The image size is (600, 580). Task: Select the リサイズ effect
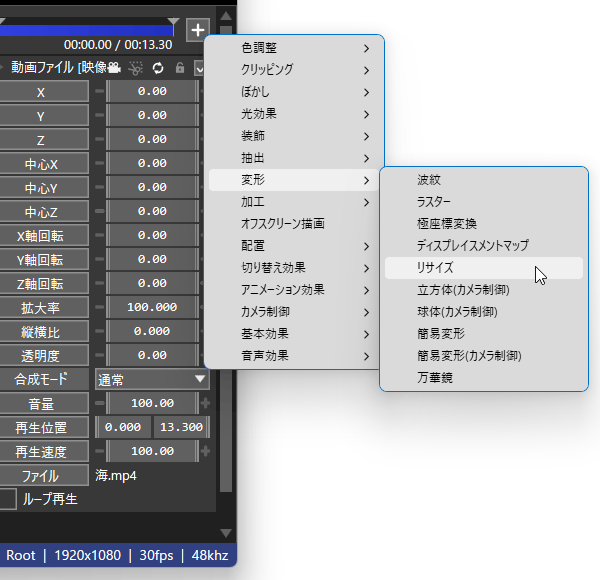(484, 268)
